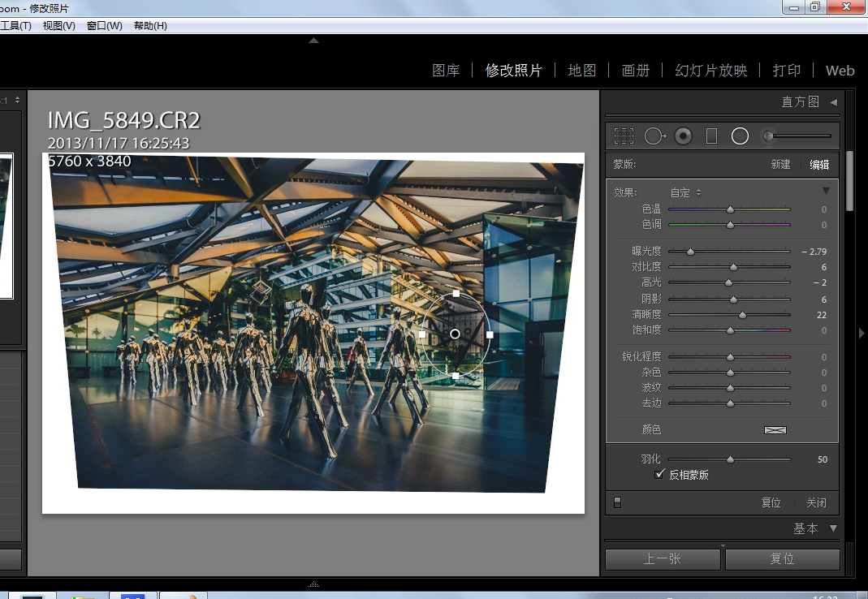Click the bottom 复位 reset button
The height and width of the screenshot is (599, 868).
pyautogui.click(x=782, y=559)
